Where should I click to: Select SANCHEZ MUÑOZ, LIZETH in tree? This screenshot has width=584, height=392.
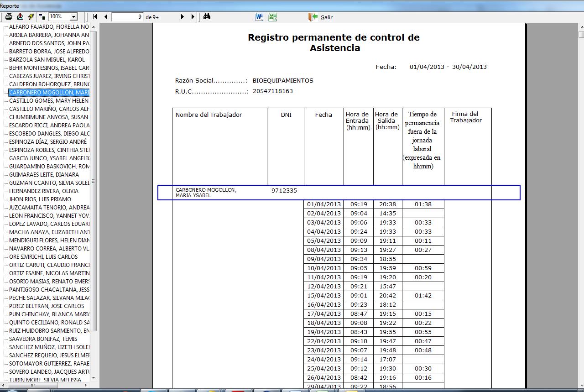click(49, 347)
